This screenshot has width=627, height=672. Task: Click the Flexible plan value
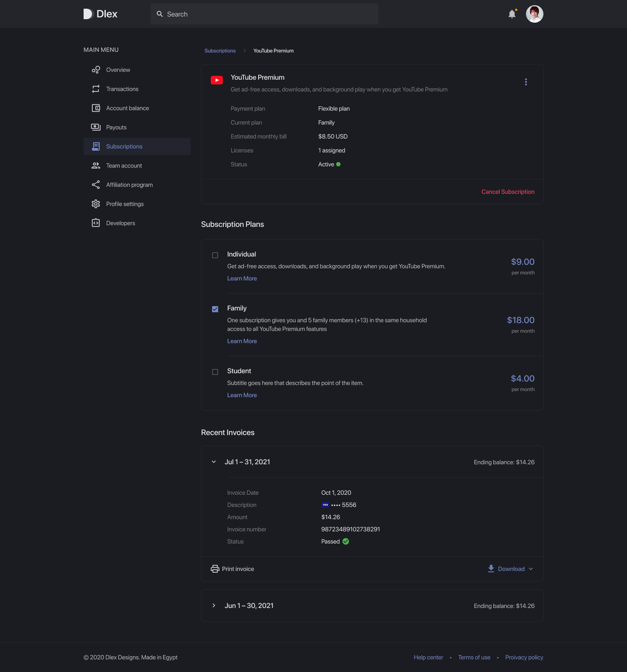(334, 108)
